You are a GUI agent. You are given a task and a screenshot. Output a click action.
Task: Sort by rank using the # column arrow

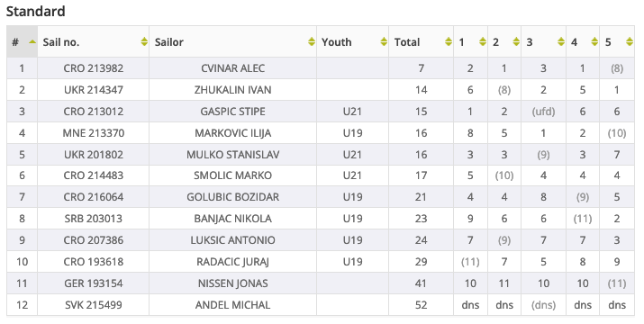[x=32, y=42]
